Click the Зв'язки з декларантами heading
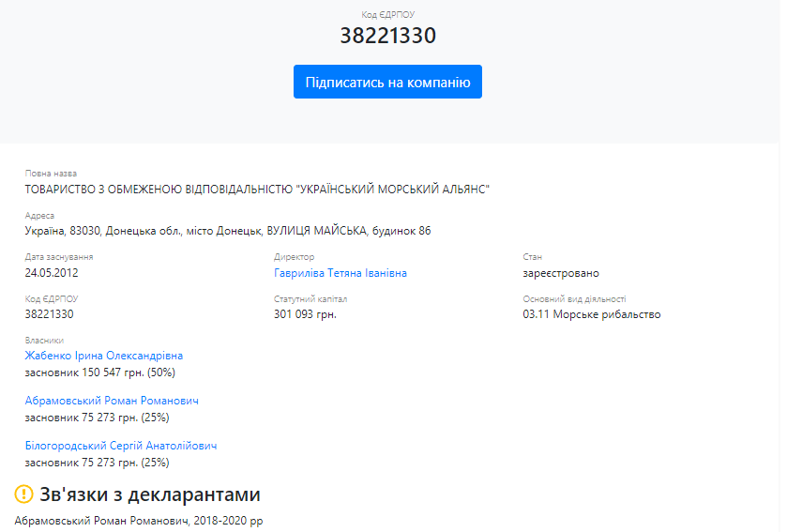The width and height of the screenshot is (802, 532). coord(149,494)
